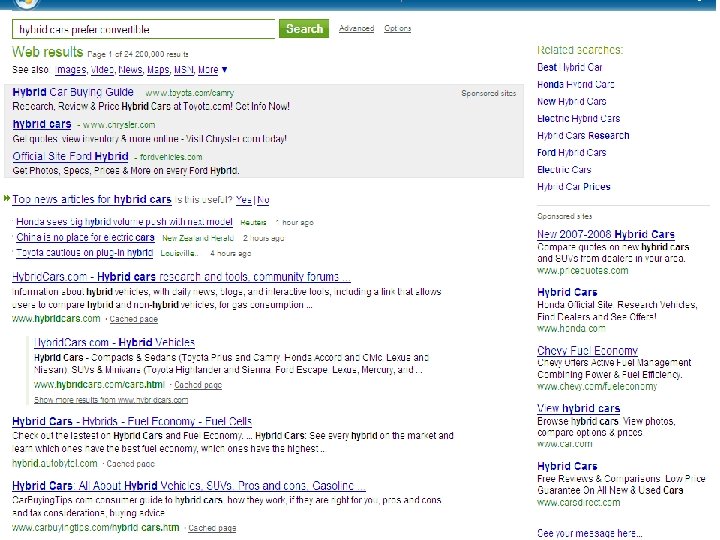Screen dimensions: 720x540
Task: Open Top news articles for hybrid cars
Action: [92, 199]
